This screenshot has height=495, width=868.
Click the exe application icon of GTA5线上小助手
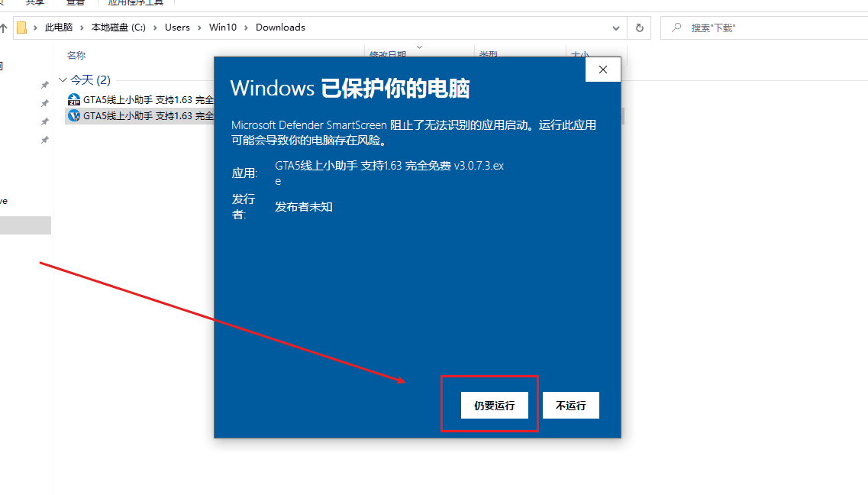(x=73, y=115)
